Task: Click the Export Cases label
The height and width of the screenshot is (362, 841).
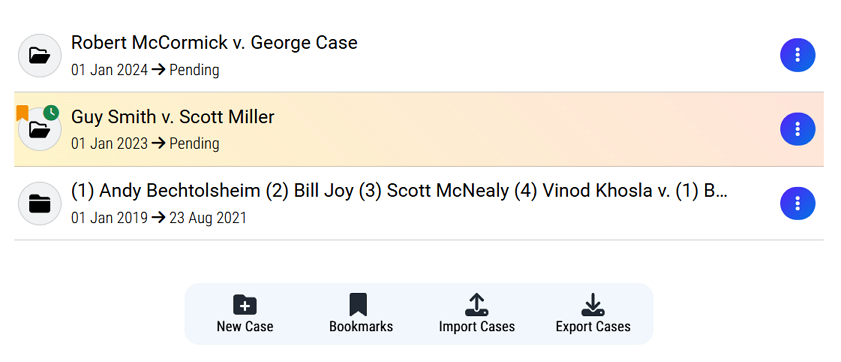Action: 593,327
